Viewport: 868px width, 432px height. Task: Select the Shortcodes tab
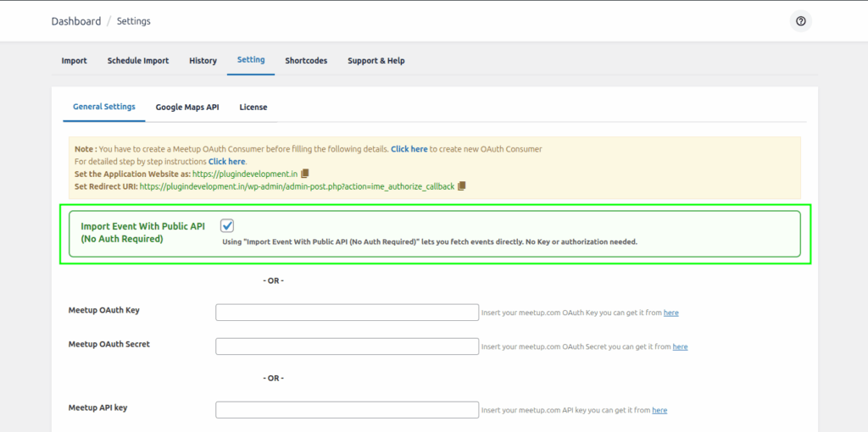click(306, 61)
